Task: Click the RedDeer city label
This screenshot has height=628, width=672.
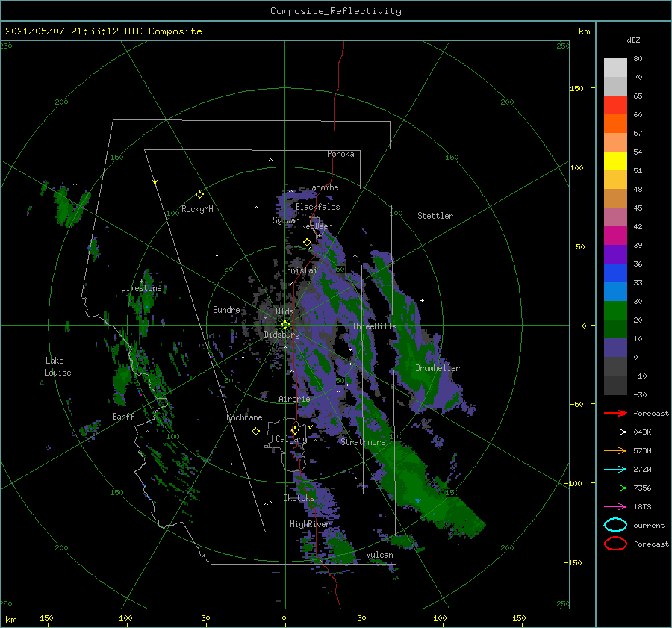Action: tap(317, 226)
